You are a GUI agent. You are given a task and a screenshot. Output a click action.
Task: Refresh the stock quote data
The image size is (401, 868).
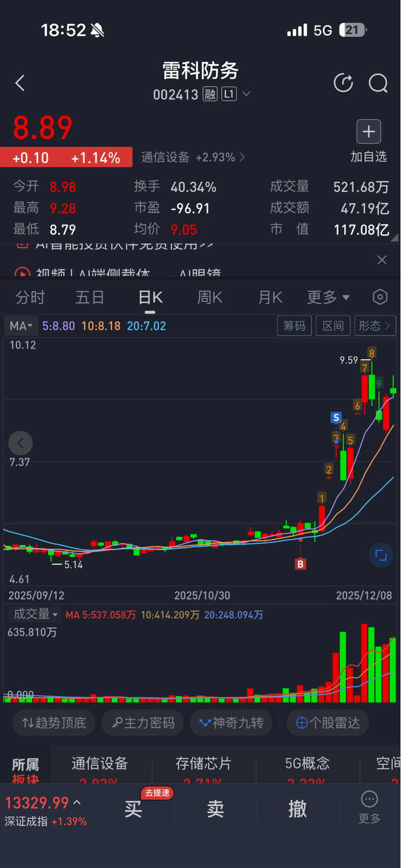pos(343,83)
